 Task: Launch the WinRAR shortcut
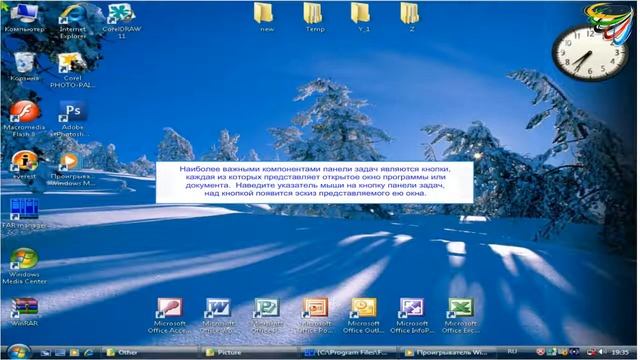[x=24, y=312]
